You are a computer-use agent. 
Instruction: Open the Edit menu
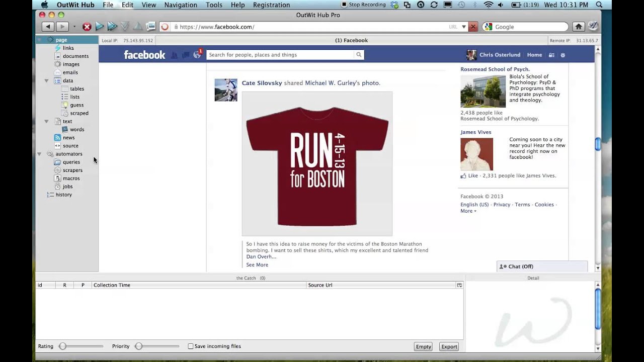(x=127, y=5)
